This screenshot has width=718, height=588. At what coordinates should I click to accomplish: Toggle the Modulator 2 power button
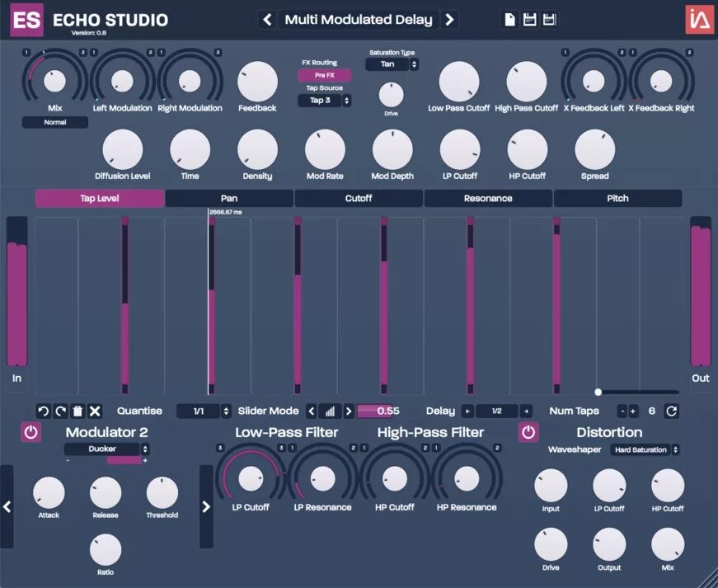pos(31,431)
